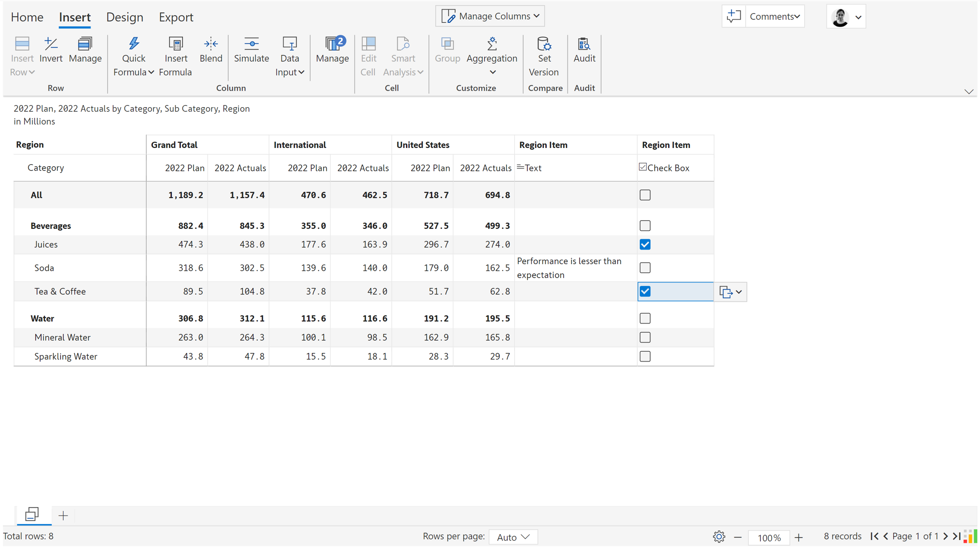Image resolution: width=980 pixels, height=549 pixels.
Task: Add a new sheet with plus button
Action: tap(63, 516)
